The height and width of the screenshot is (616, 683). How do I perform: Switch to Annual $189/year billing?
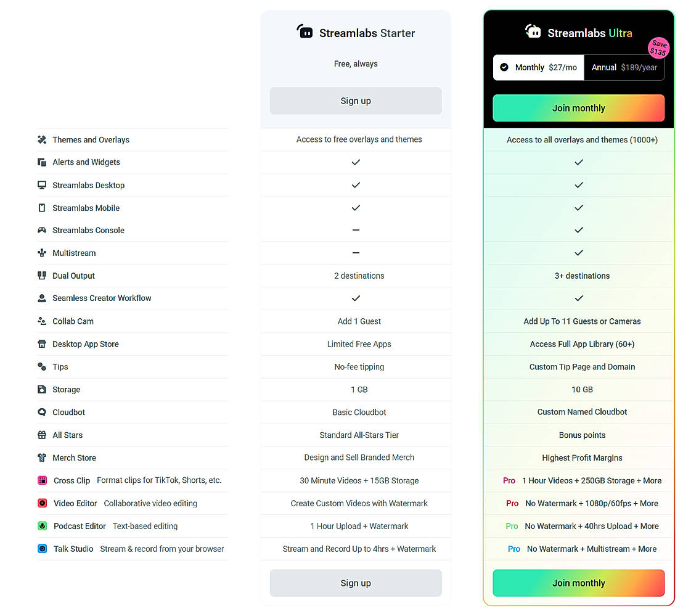click(624, 68)
